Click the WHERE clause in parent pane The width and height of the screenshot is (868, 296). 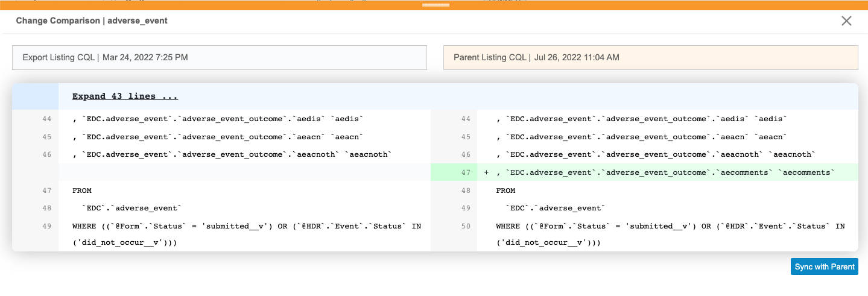(x=670, y=227)
